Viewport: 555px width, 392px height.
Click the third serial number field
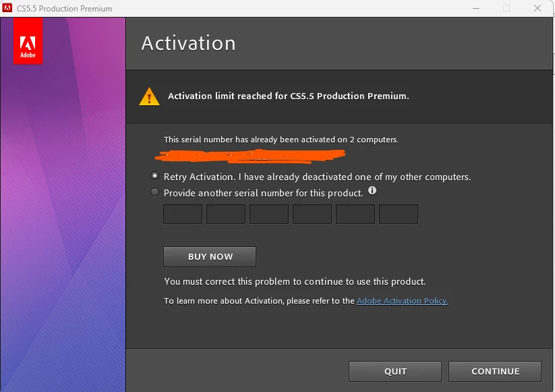tap(269, 215)
